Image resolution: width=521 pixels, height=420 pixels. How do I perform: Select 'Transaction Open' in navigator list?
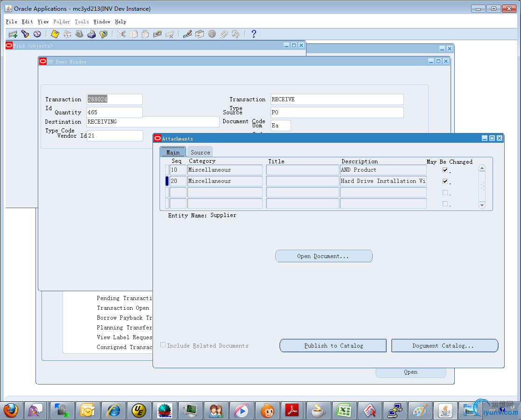coord(123,308)
